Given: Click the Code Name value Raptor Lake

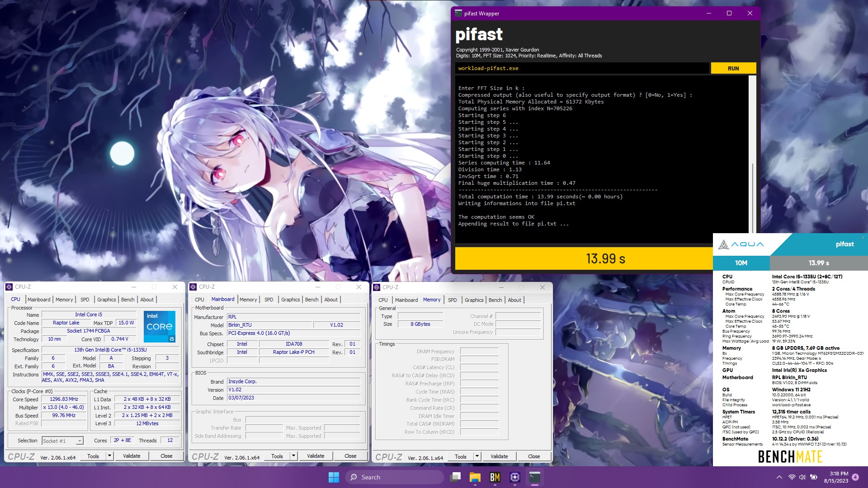Looking at the screenshot, I should click(66, 323).
